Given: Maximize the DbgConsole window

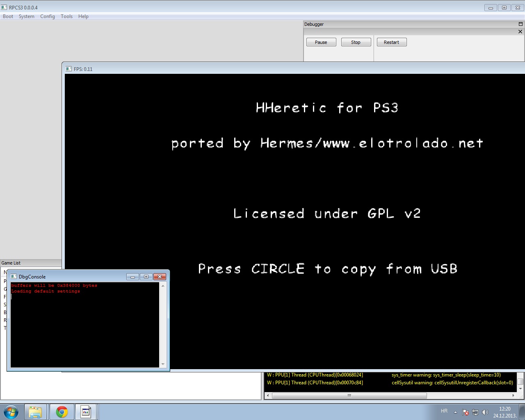Looking at the screenshot, I should [x=146, y=277].
